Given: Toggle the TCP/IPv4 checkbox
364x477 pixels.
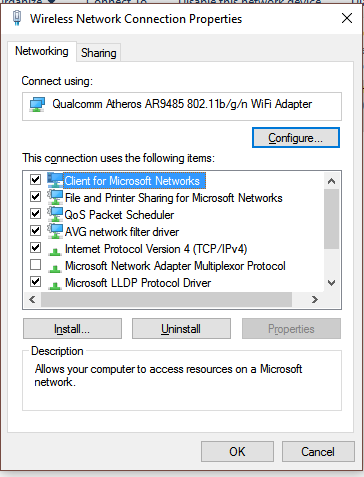Looking at the screenshot, I should pos(35,248).
